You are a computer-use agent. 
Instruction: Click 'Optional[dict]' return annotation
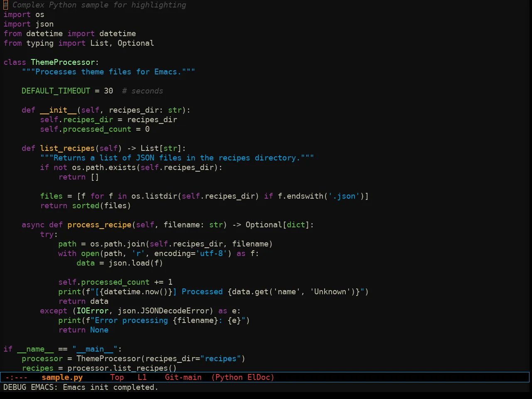277,225
